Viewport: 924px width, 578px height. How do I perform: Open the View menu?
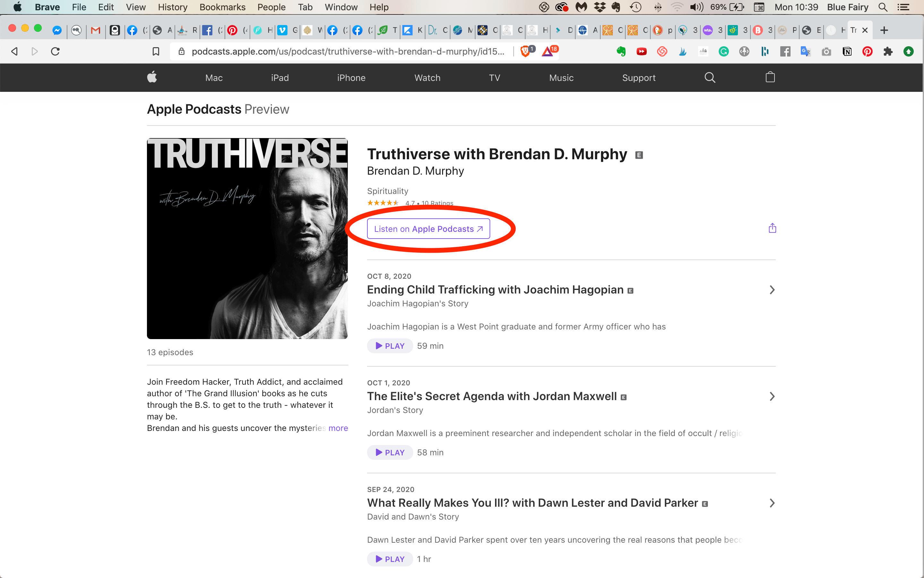[x=135, y=7]
